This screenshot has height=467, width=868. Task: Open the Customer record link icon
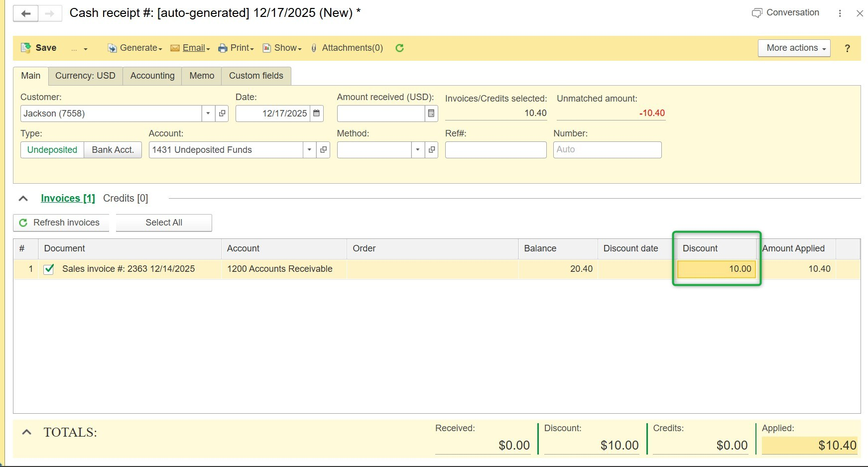coord(222,114)
